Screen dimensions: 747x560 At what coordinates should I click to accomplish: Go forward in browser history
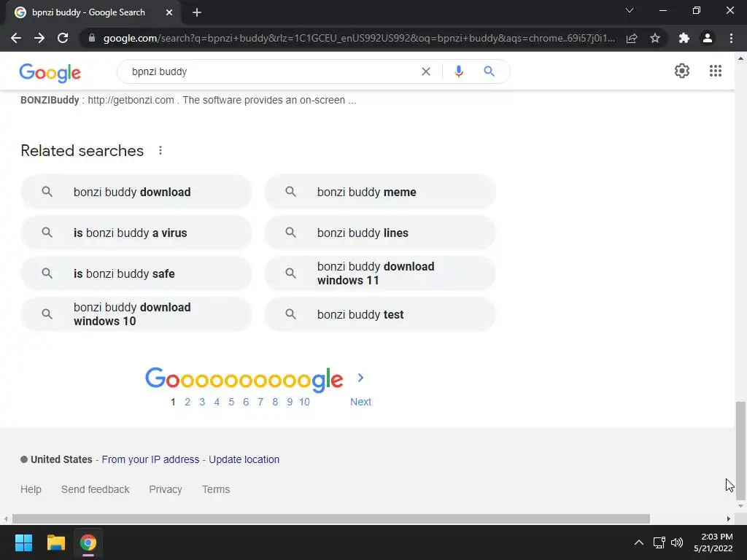[39, 38]
